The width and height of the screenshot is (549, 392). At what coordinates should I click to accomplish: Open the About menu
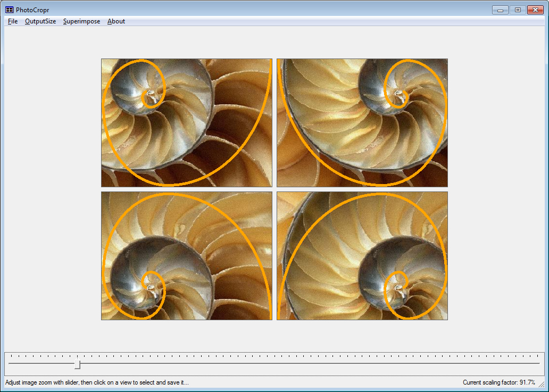coord(116,21)
